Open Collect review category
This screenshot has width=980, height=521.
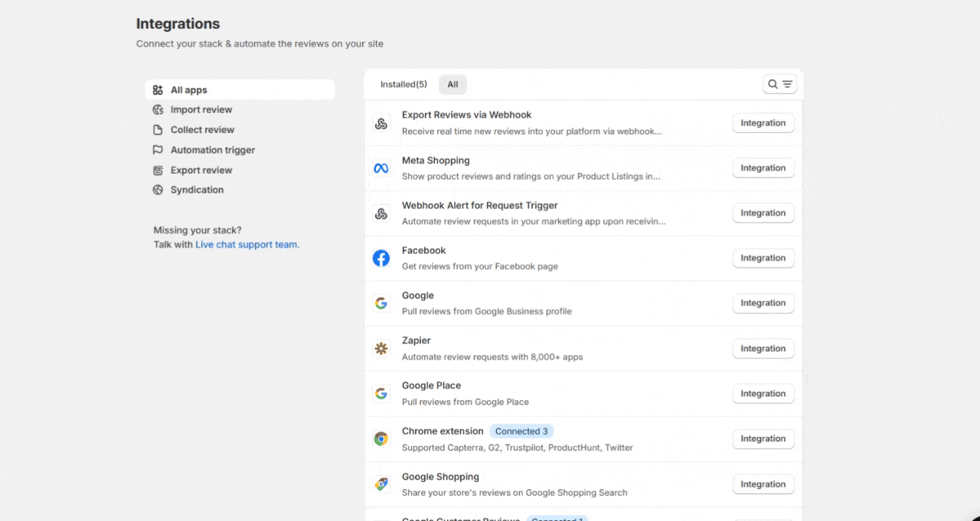pyautogui.click(x=202, y=130)
